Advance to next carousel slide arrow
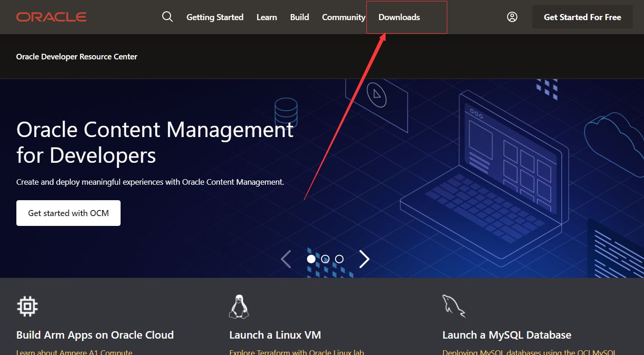Viewport: 644px width, 355px height. pos(364,259)
